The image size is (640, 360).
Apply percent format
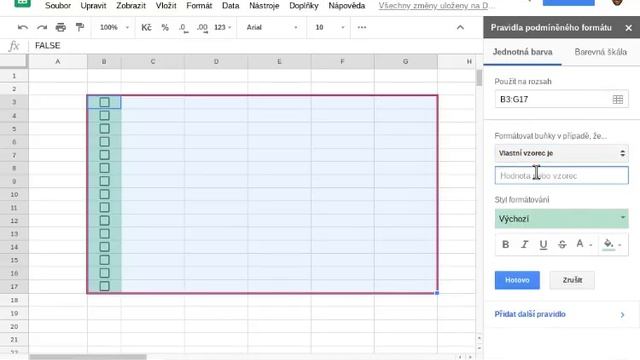coord(165,27)
